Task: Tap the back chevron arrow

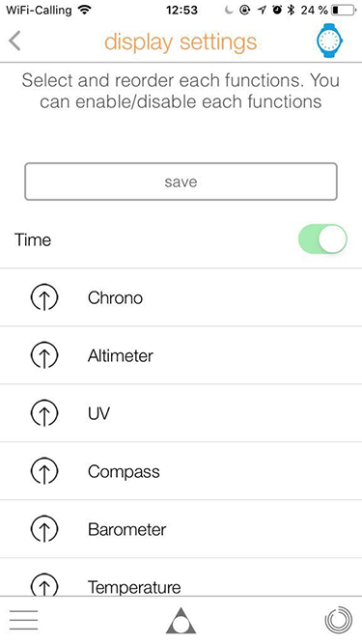Action: pyautogui.click(x=14, y=42)
